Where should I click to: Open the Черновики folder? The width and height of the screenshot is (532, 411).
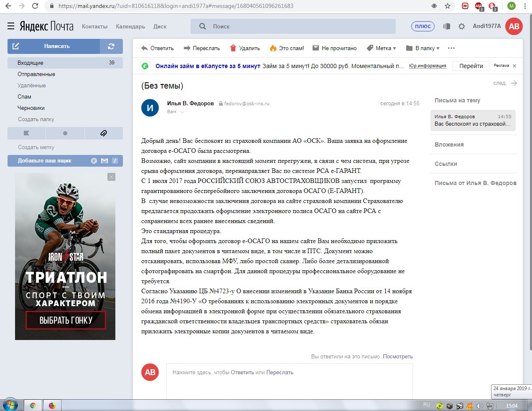pos(31,108)
